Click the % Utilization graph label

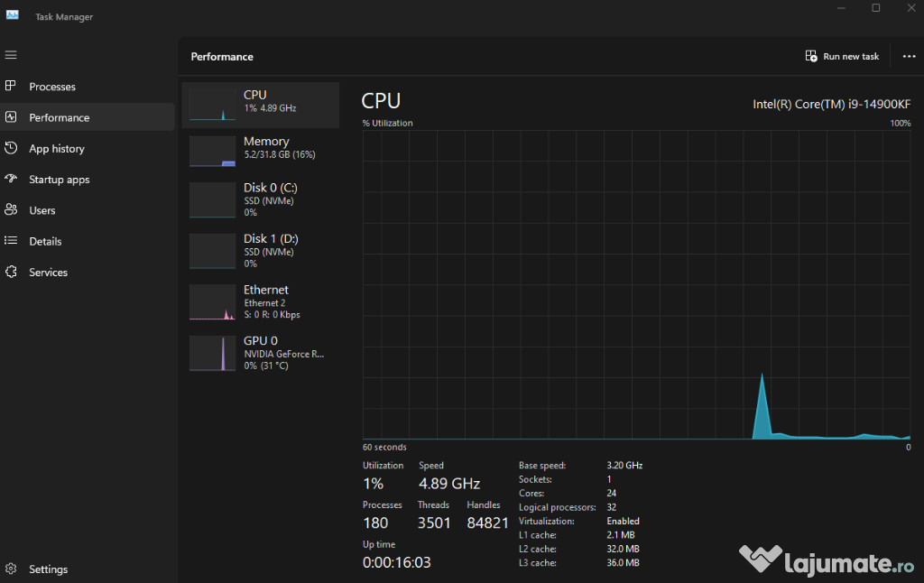click(x=388, y=124)
